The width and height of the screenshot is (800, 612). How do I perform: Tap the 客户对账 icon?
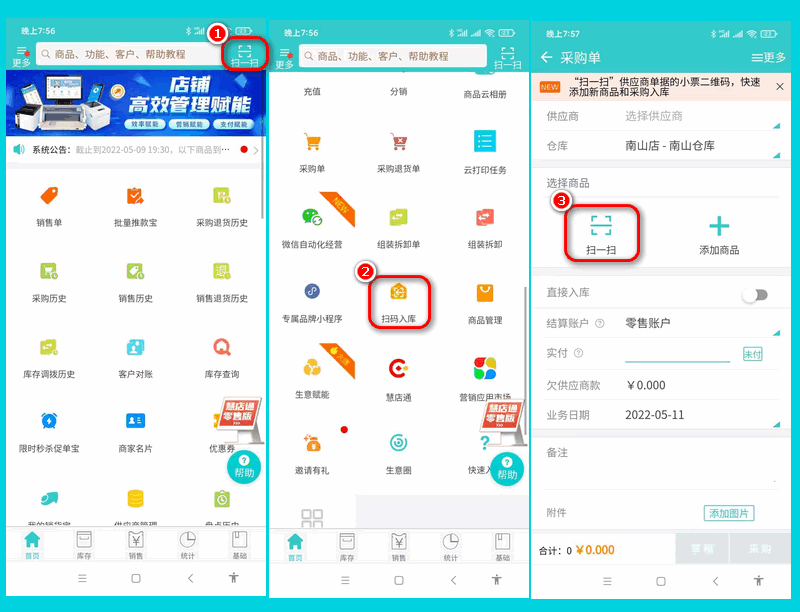tap(135, 349)
